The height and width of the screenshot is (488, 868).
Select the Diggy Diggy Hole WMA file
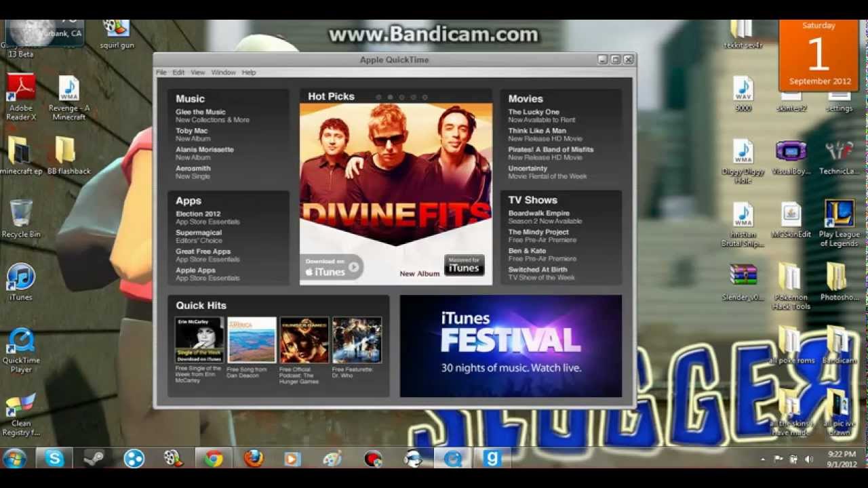click(x=743, y=161)
